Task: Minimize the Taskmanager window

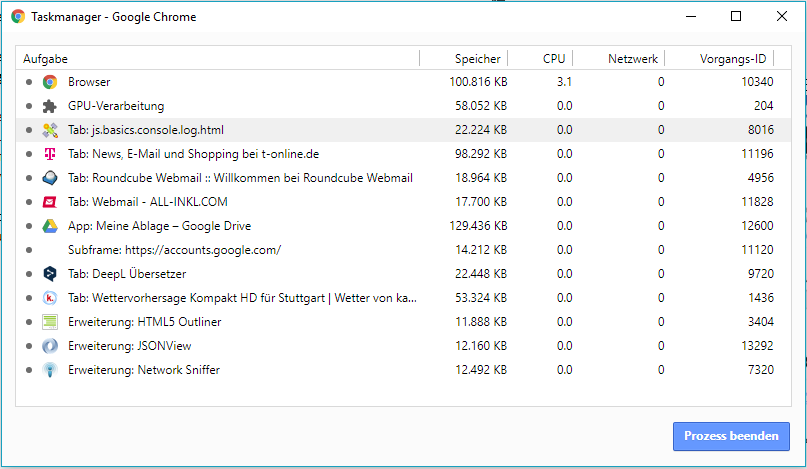Action: 691,16
